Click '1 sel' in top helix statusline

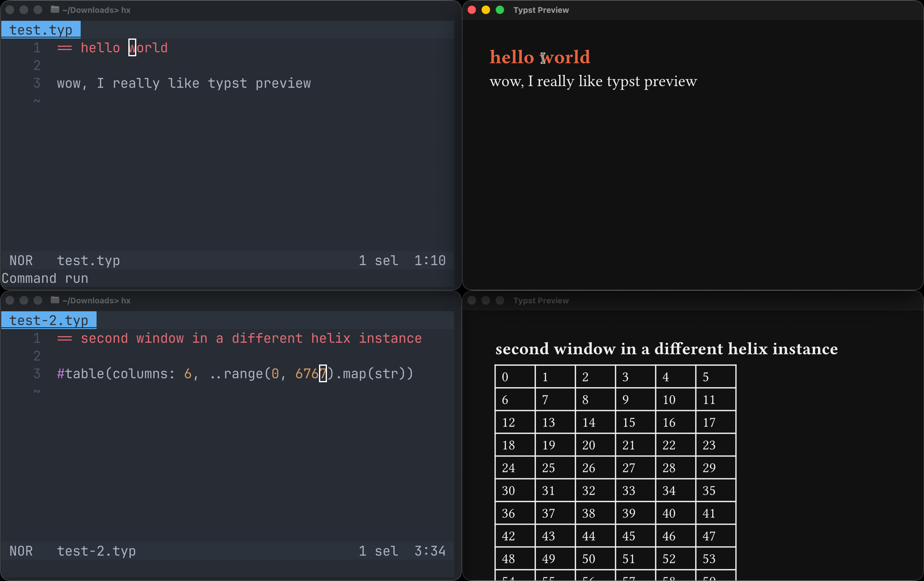pos(378,260)
